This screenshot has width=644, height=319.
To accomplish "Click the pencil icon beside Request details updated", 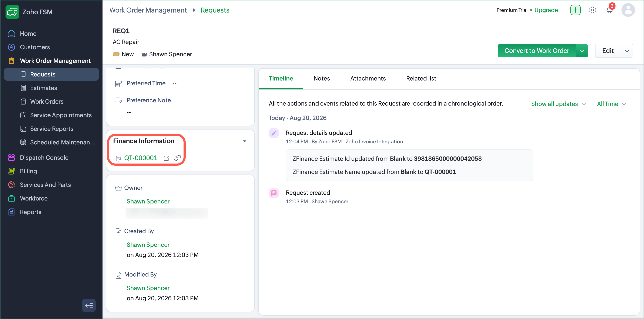I will [274, 133].
